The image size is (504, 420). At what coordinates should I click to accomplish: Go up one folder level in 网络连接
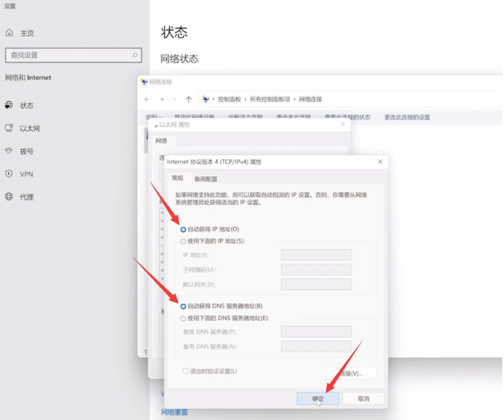point(188,99)
